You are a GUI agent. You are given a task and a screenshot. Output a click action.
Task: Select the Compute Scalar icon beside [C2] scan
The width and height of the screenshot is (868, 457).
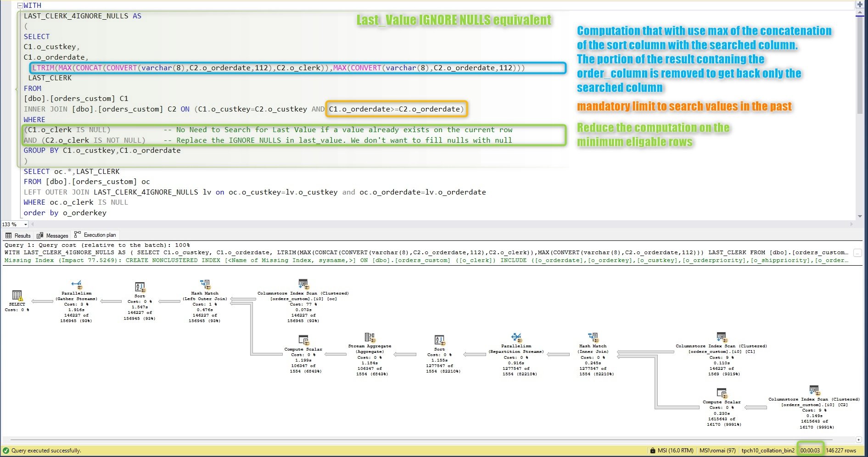(x=722, y=393)
